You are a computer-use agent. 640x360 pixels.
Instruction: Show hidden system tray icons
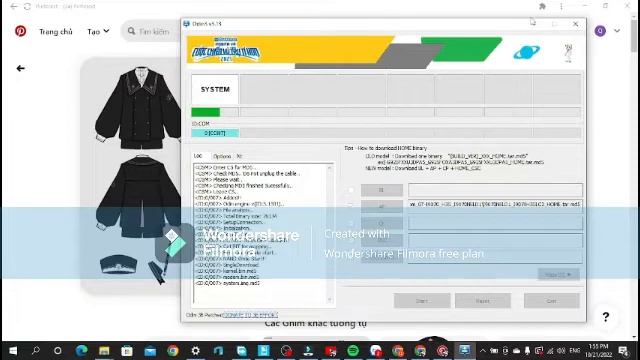click(x=483, y=351)
